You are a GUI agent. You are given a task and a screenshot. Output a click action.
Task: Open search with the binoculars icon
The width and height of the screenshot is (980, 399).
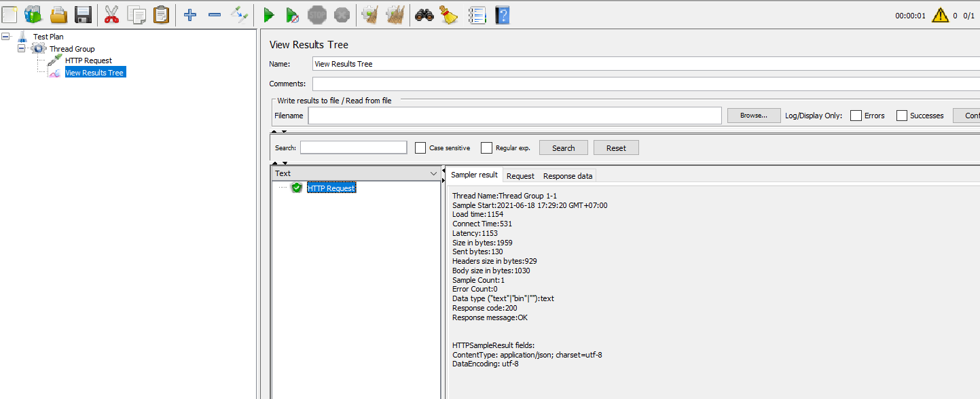pyautogui.click(x=424, y=14)
